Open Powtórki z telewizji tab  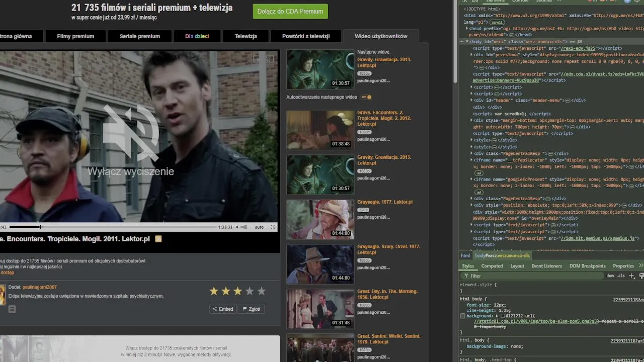click(306, 36)
